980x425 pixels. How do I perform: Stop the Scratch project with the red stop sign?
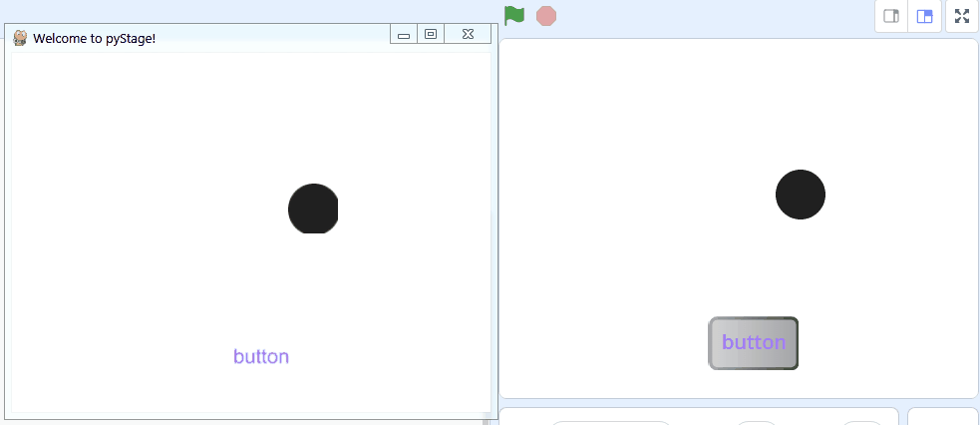(546, 16)
